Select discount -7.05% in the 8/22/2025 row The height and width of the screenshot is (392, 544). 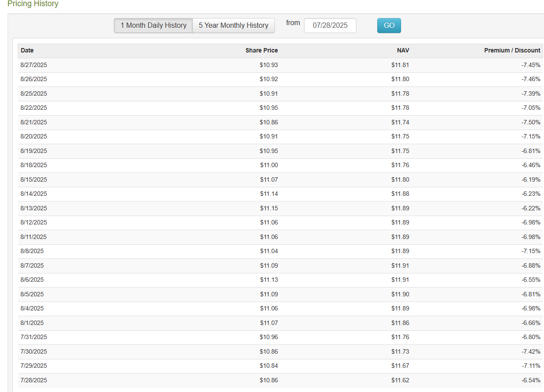(531, 108)
